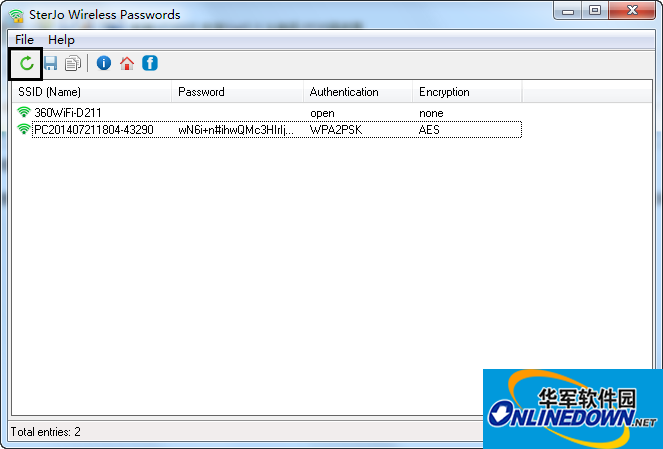Open the File menu
Image resolution: width=663 pixels, height=449 pixels.
[x=24, y=40]
